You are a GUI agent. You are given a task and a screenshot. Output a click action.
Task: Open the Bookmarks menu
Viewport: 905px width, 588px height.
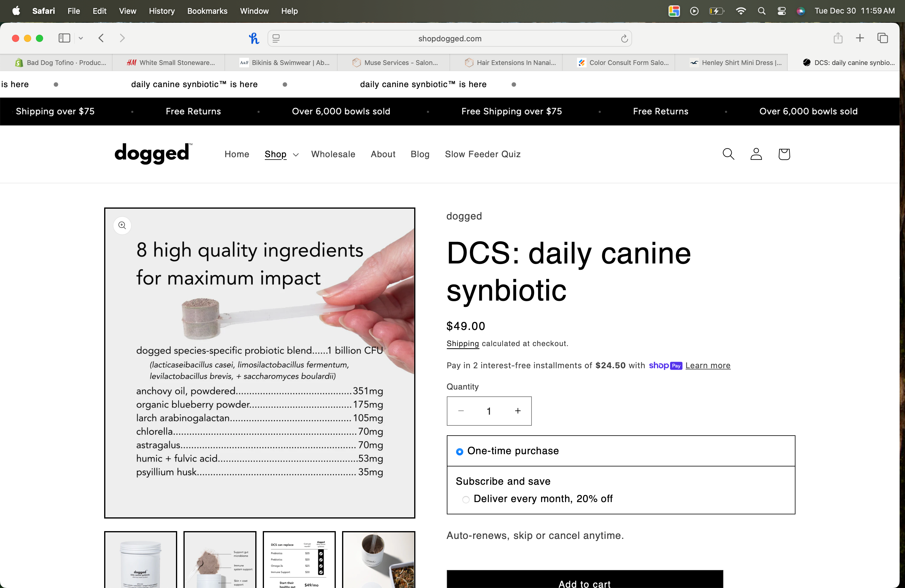207,11
